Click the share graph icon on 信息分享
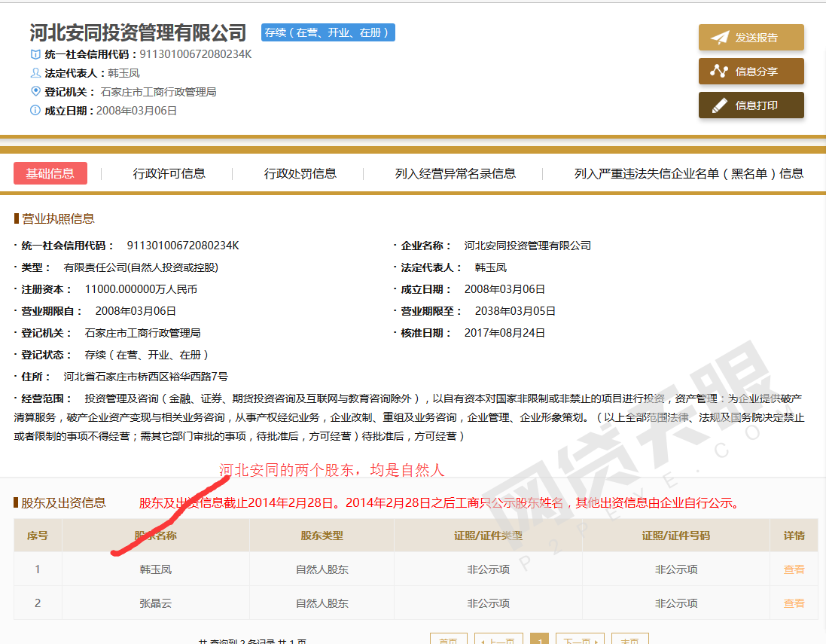The width and height of the screenshot is (826, 644). coord(719,71)
